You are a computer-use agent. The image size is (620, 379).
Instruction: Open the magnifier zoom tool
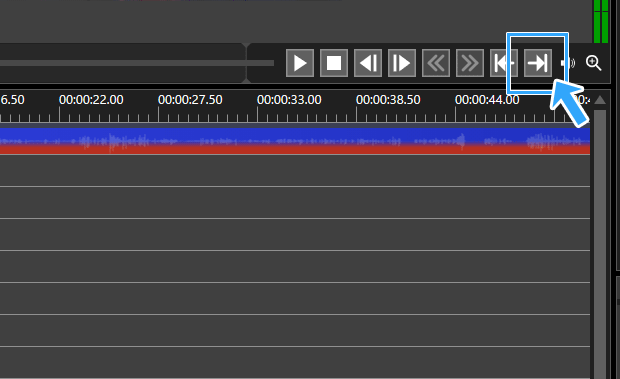pos(594,63)
